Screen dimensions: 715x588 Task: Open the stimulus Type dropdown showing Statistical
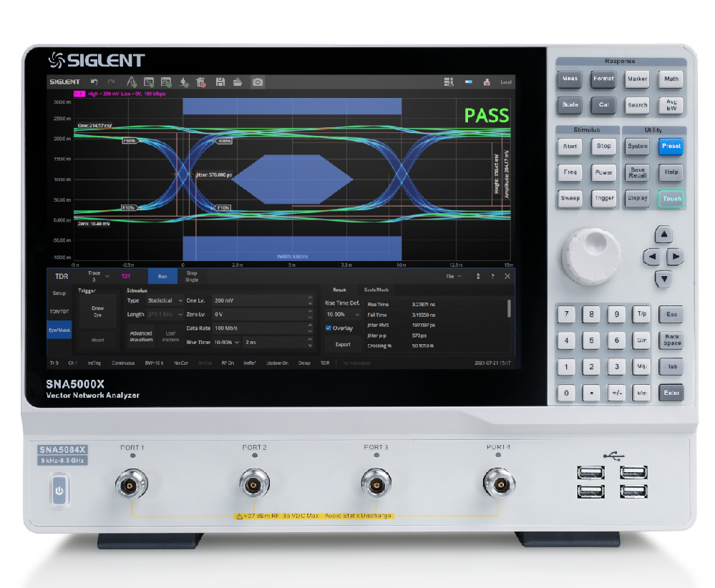click(165, 300)
